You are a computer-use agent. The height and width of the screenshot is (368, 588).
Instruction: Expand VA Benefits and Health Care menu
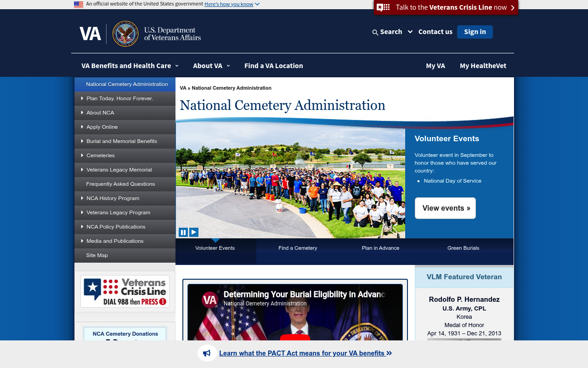click(130, 65)
